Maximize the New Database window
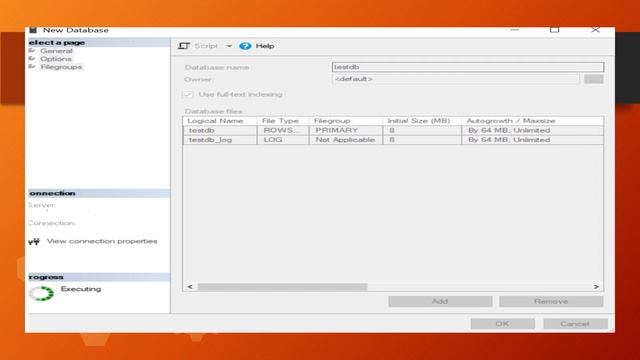The image size is (640, 360). pos(554,30)
